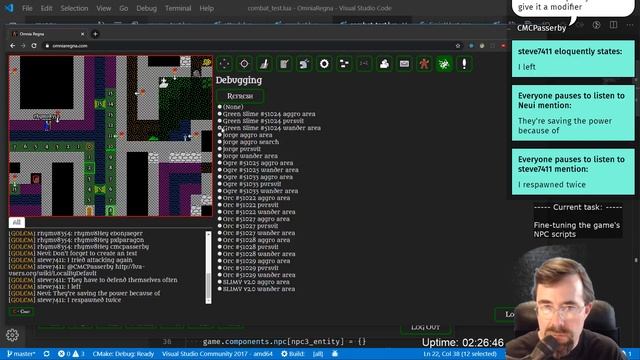This screenshot has width=640, height=360.
Task: Click the Log Out button
Action: (x=425, y=327)
